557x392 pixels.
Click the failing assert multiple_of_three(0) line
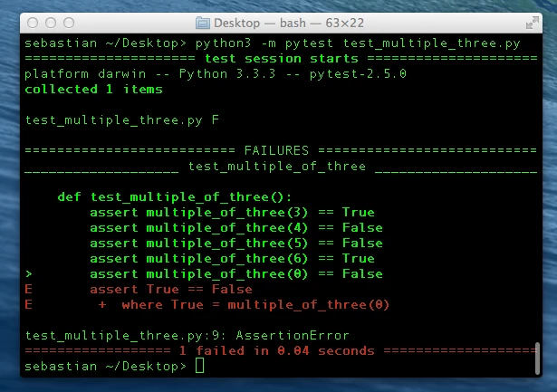[236, 273]
